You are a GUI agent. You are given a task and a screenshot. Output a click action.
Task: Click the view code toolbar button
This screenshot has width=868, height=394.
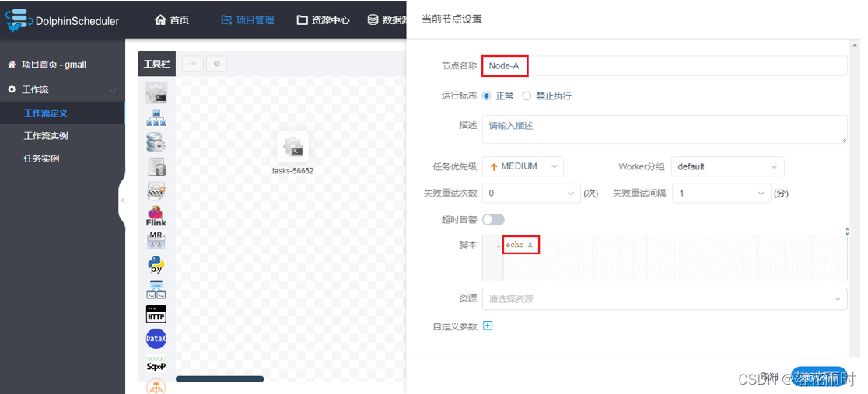(x=193, y=64)
